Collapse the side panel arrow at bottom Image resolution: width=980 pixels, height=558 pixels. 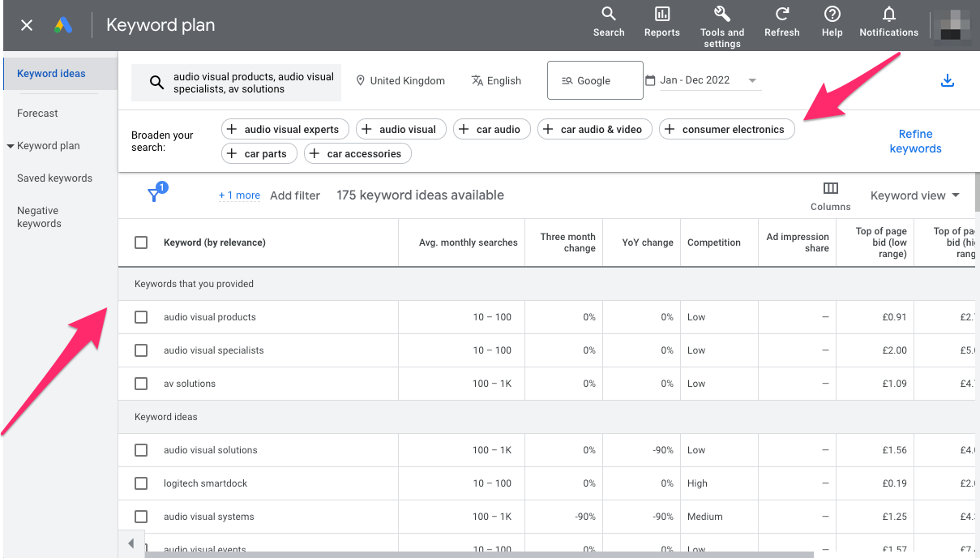tap(131, 543)
